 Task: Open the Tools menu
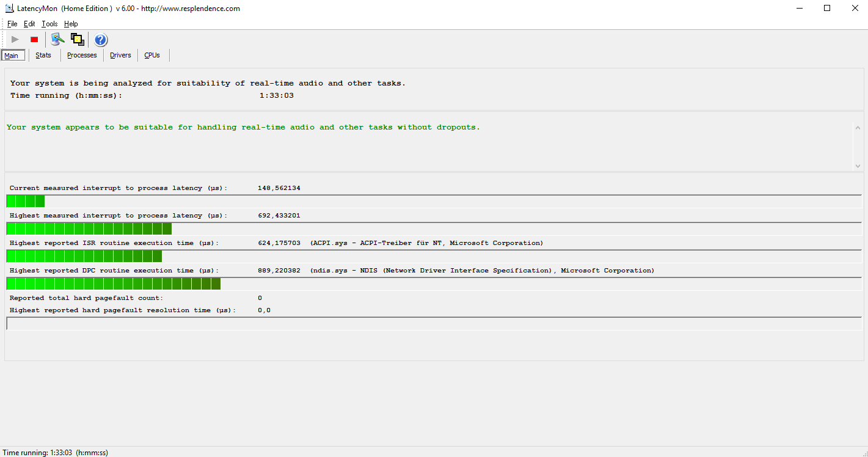[49, 24]
